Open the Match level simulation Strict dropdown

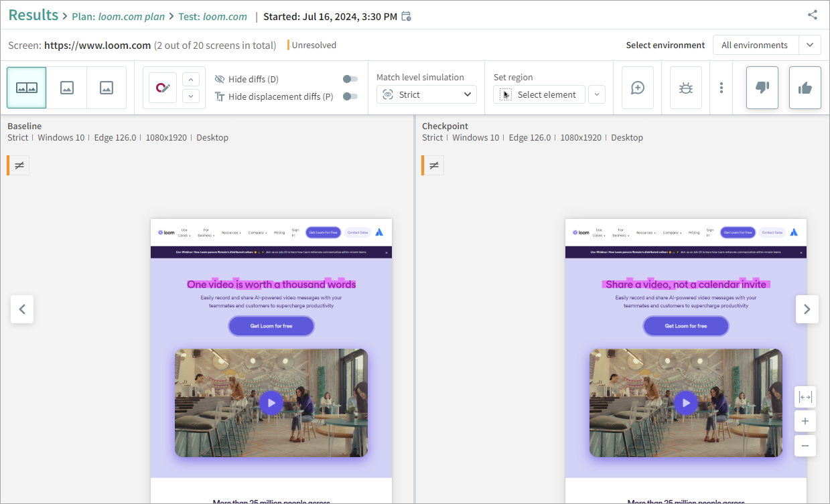(427, 95)
